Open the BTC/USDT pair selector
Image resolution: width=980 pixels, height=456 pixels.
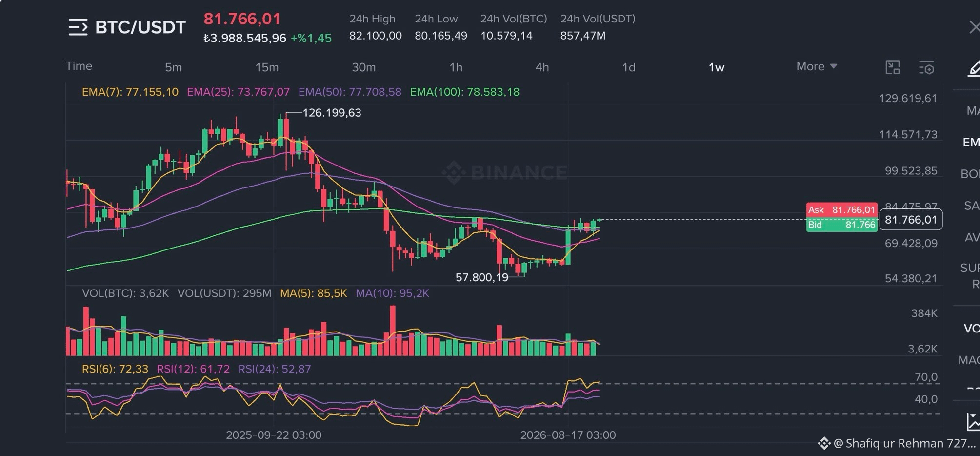coord(140,27)
